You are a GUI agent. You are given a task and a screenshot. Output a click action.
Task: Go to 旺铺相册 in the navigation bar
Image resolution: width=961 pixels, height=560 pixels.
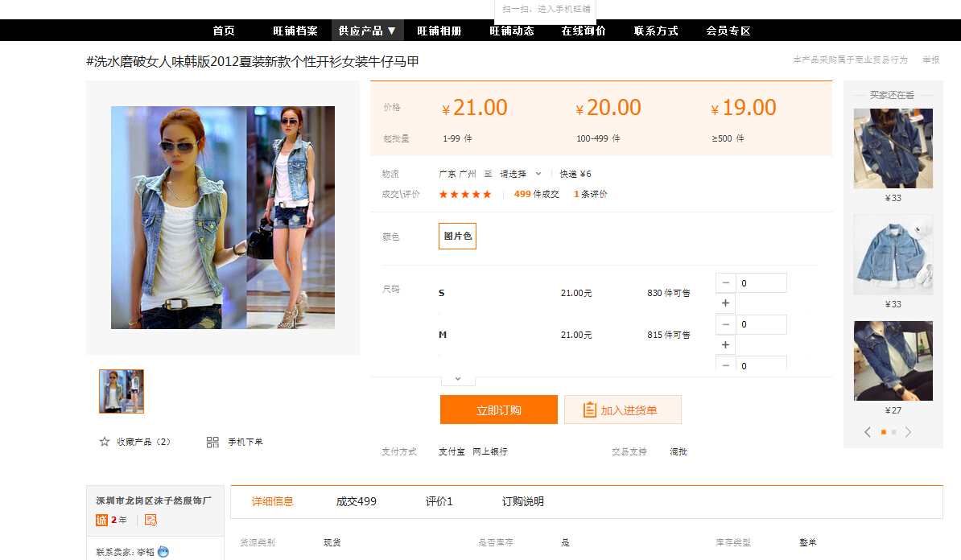point(439,31)
